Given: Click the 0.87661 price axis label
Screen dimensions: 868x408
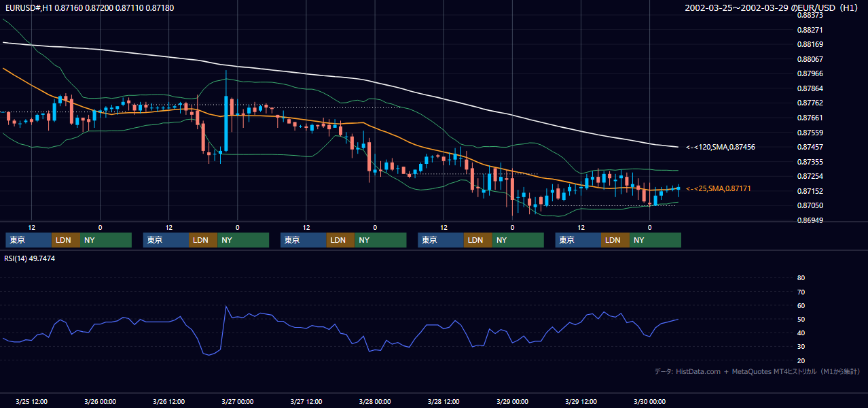Looking at the screenshot, I should [810, 118].
